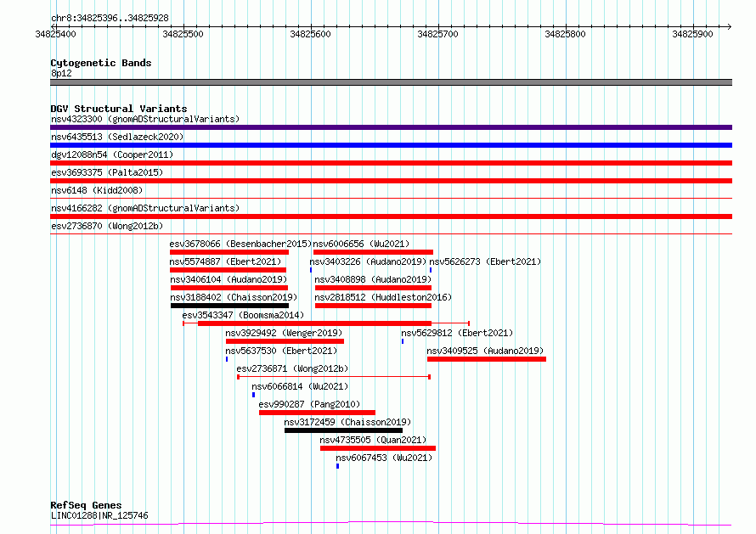Image resolution: width=756 pixels, height=534 pixels.
Task: Select the blue nsv3403226 Audano2019 marker
Action: pyautogui.click(x=311, y=270)
